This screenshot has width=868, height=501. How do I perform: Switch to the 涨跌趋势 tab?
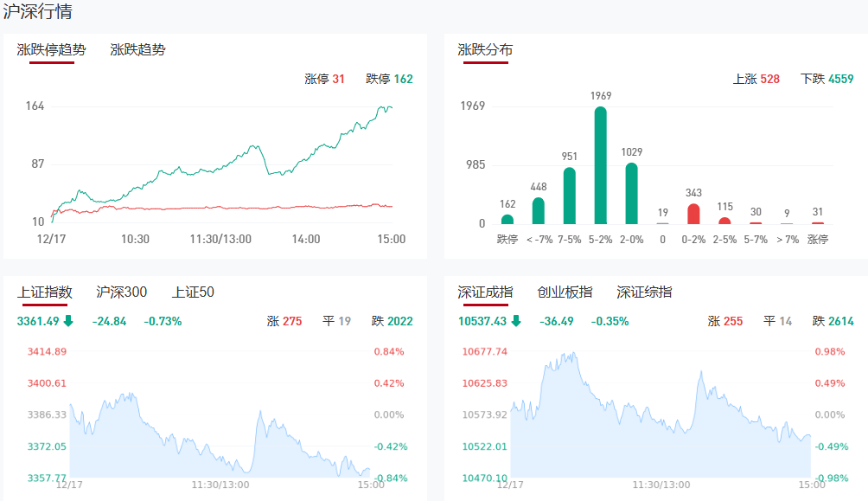click(137, 49)
